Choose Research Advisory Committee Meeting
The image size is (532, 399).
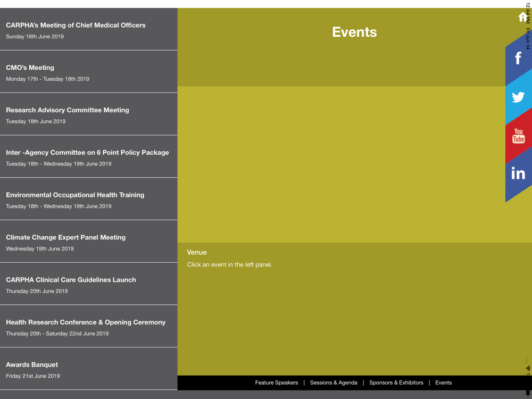[88, 114]
